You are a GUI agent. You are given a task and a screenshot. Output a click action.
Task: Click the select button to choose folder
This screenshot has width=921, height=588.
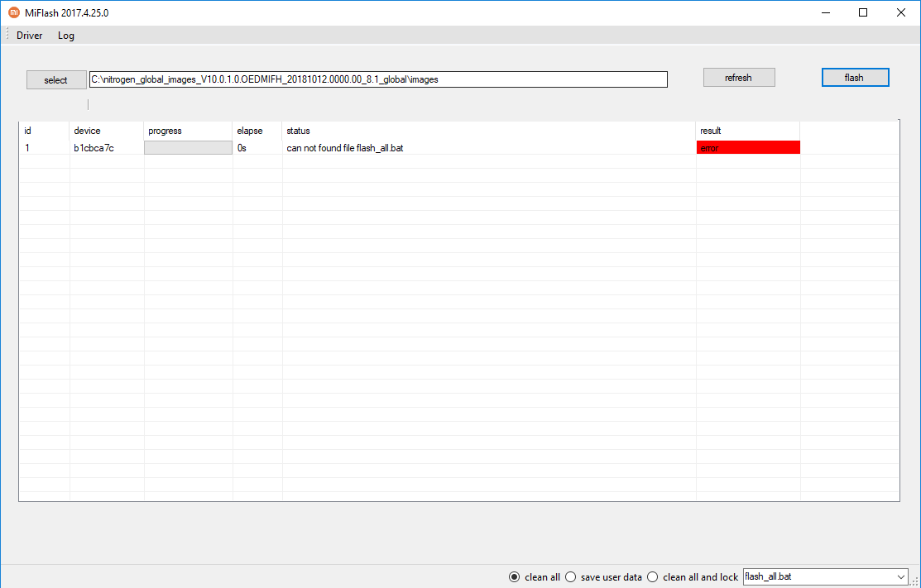click(x=55, y=80)
